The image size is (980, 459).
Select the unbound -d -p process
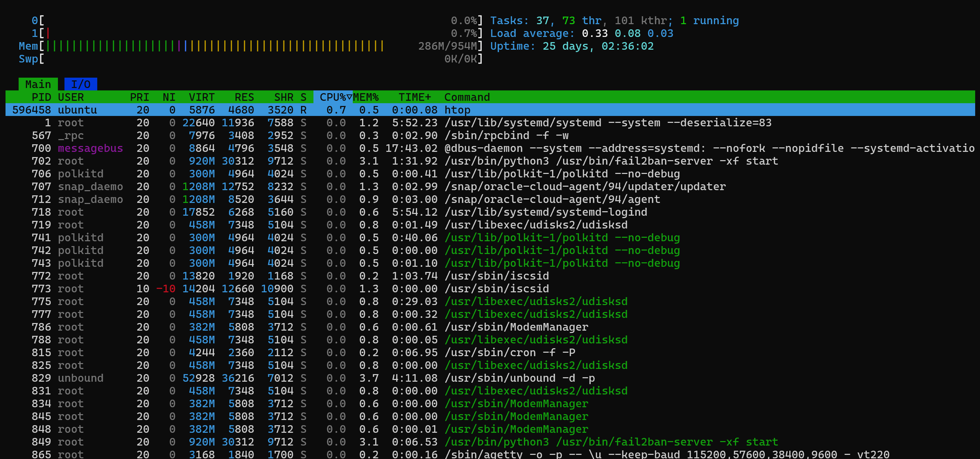pos(519,378)
